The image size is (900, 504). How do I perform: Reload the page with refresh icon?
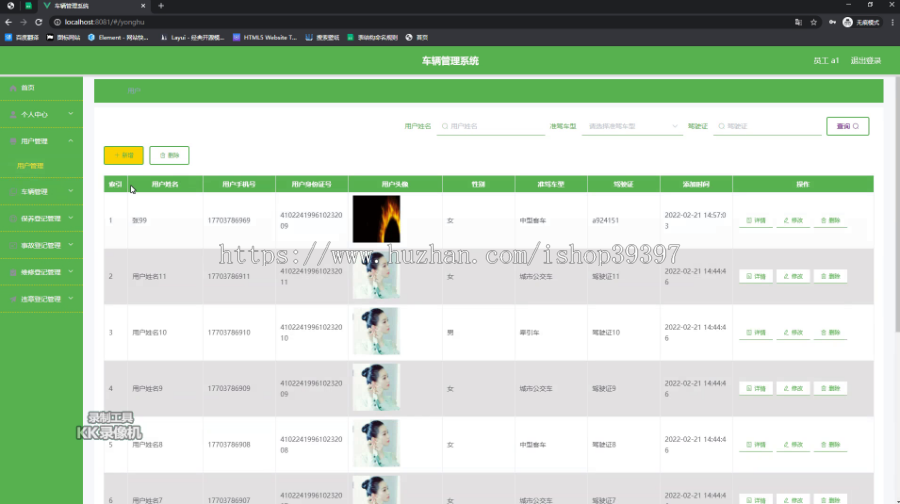point(38,22)
